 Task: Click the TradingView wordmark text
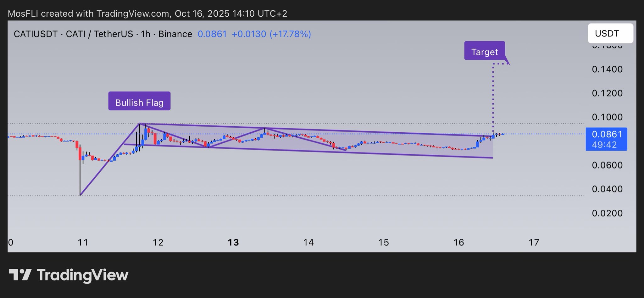[83, 275]
